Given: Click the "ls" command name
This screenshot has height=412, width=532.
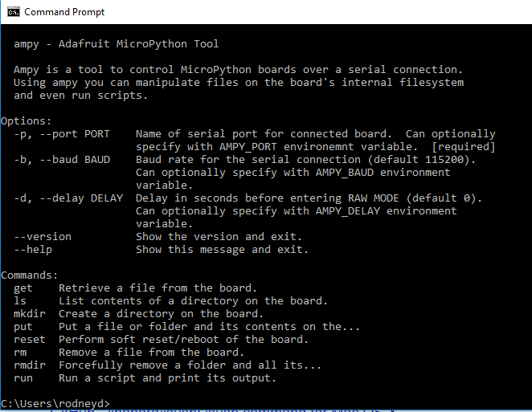Looking at the screenshot, I should tap(19, 300).
